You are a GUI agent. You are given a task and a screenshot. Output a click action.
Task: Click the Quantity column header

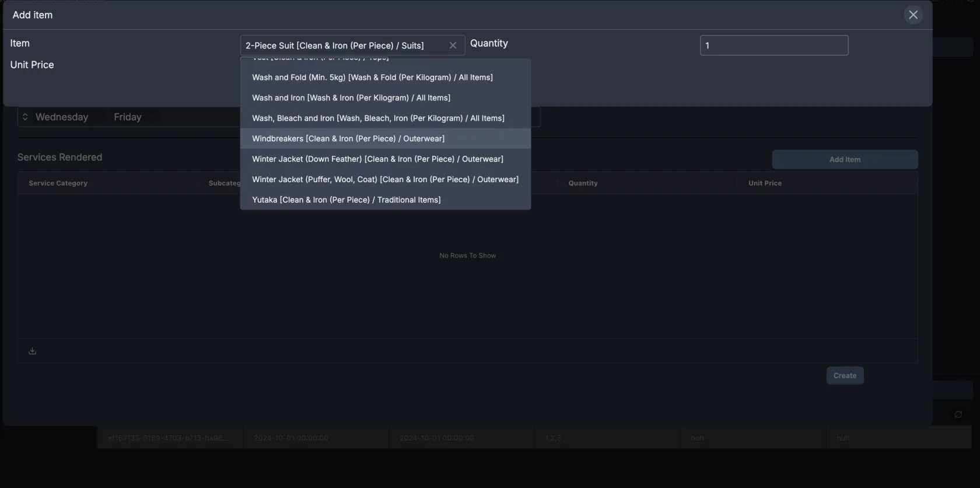(583, 183)
